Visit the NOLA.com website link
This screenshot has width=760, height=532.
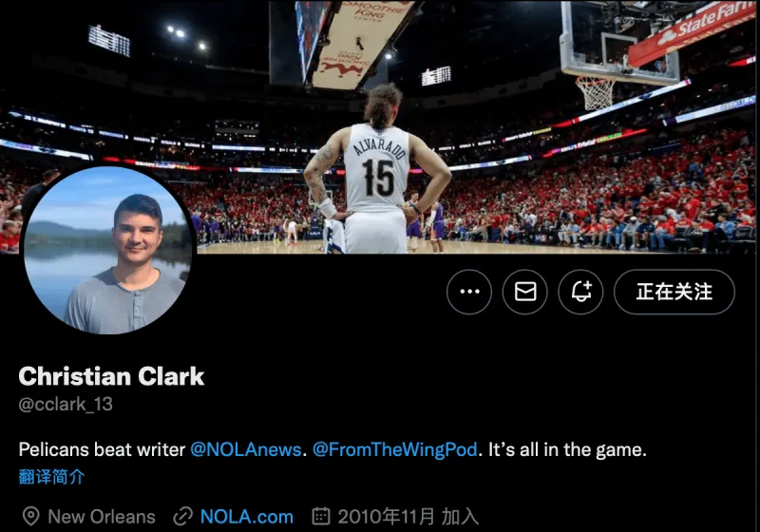coord(247,517)
